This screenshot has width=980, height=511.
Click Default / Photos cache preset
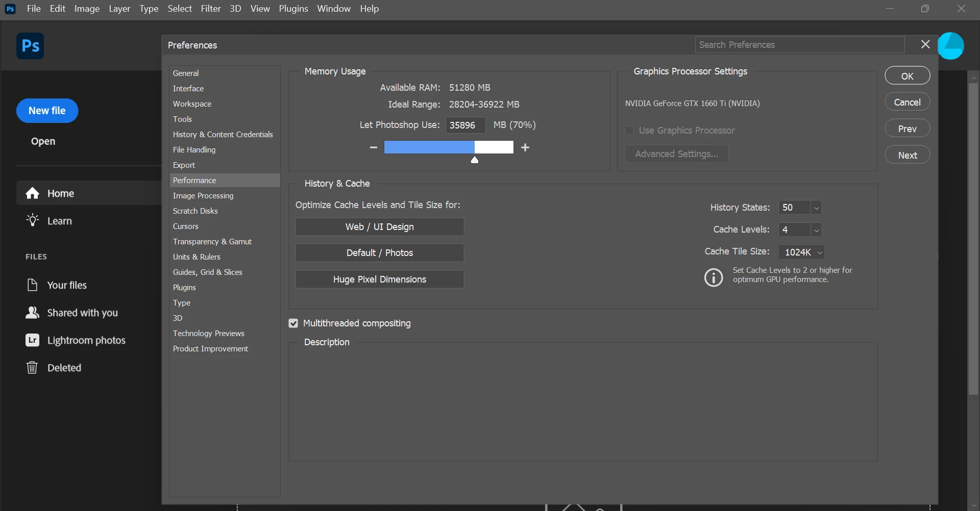tap(379, 253)
